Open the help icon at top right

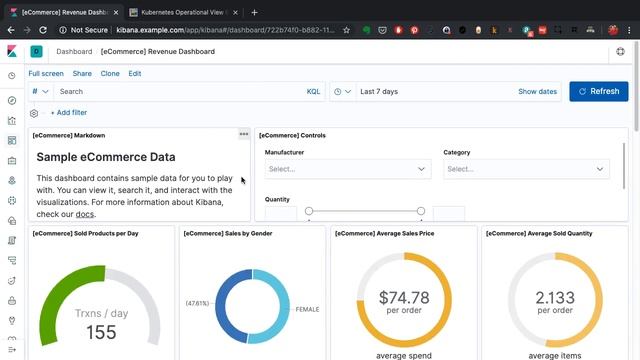click(x=620, y=51)
